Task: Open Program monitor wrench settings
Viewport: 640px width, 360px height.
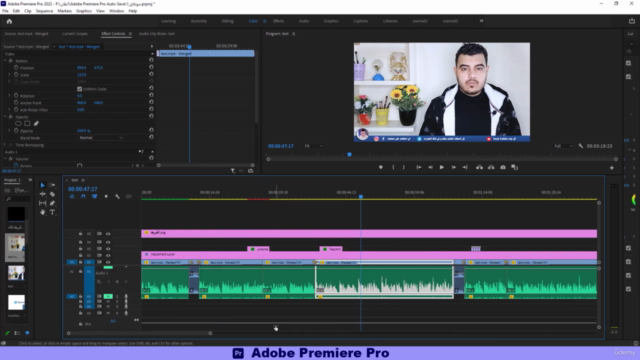Action: [x=581, y=146]
